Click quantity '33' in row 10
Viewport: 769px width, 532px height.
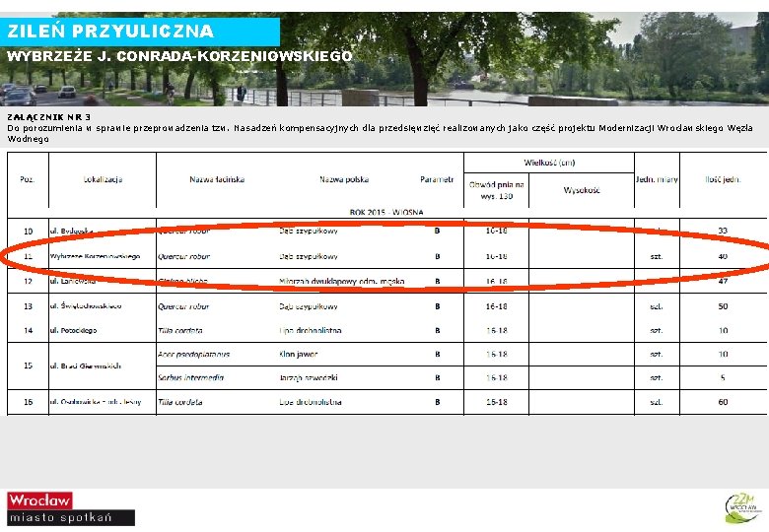coord(723,231)
